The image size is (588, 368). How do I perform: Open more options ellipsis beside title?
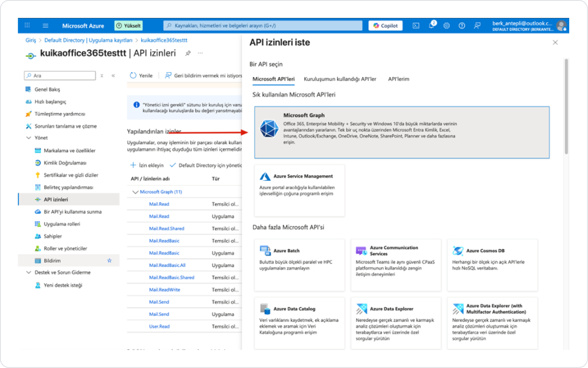[200, 53]
